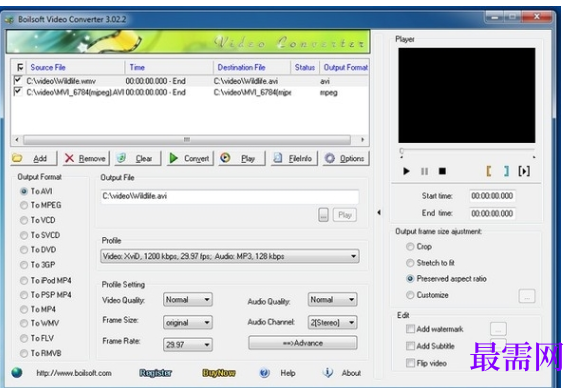Screen dimensions: 582x388
Task: Click the Output Format column header
Action: (345, 67)
